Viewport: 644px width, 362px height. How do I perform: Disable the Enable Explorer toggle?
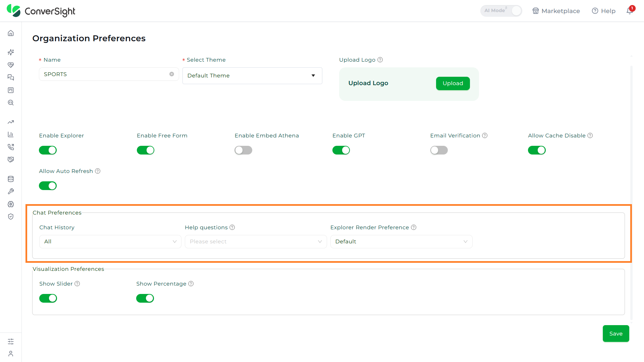48,150
